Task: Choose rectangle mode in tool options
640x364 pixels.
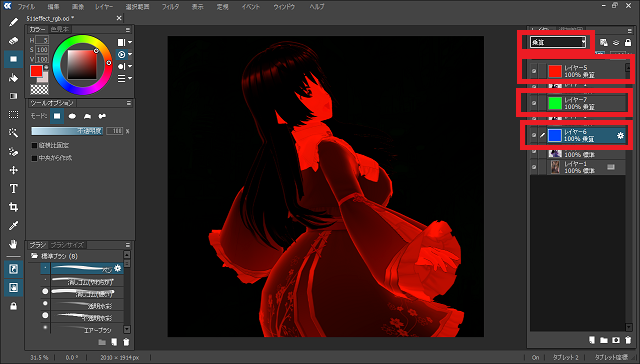Action: pos(57,116)
